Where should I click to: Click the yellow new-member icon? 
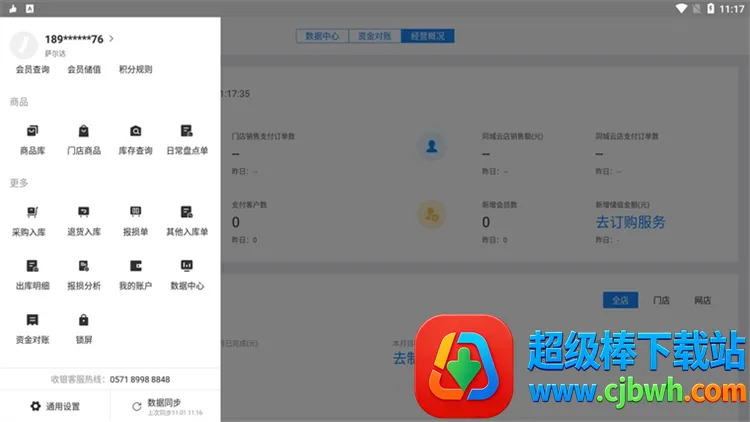click(431, 215)
